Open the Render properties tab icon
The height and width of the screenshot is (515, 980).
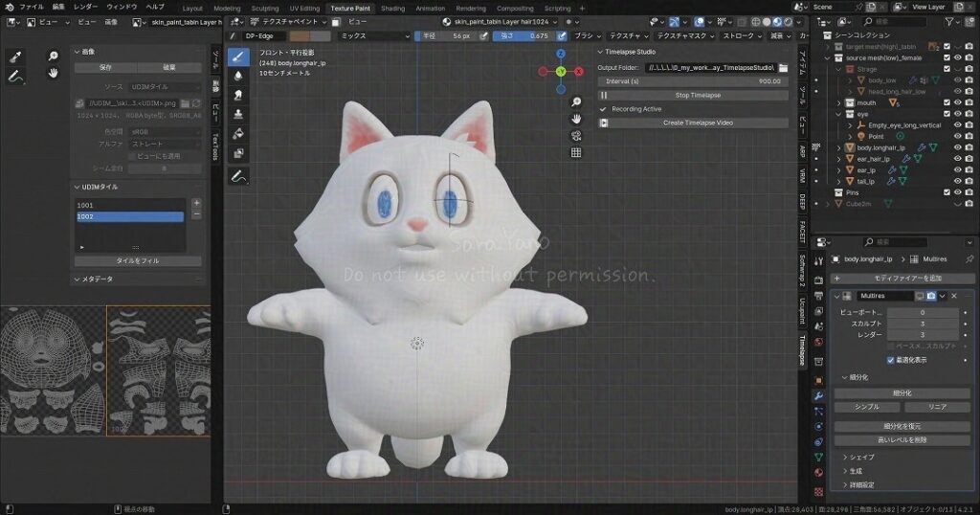click(819, 280)
